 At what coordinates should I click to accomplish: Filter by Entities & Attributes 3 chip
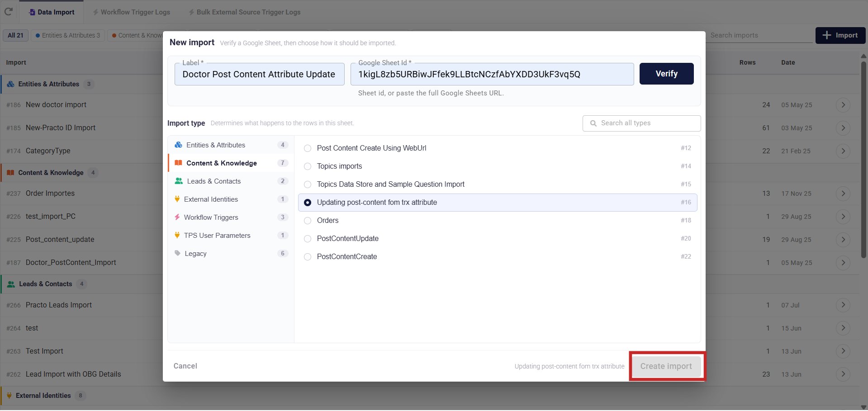(x=68, y=35)
